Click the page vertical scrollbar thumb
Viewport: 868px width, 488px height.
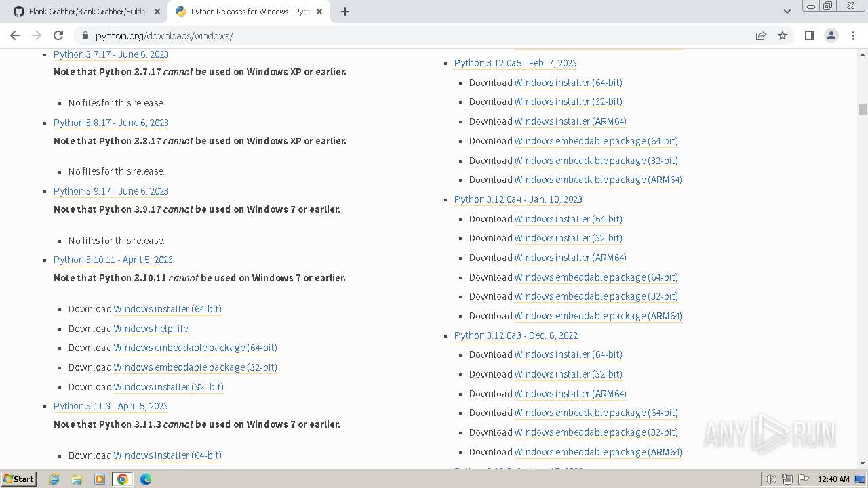[862, 110]
